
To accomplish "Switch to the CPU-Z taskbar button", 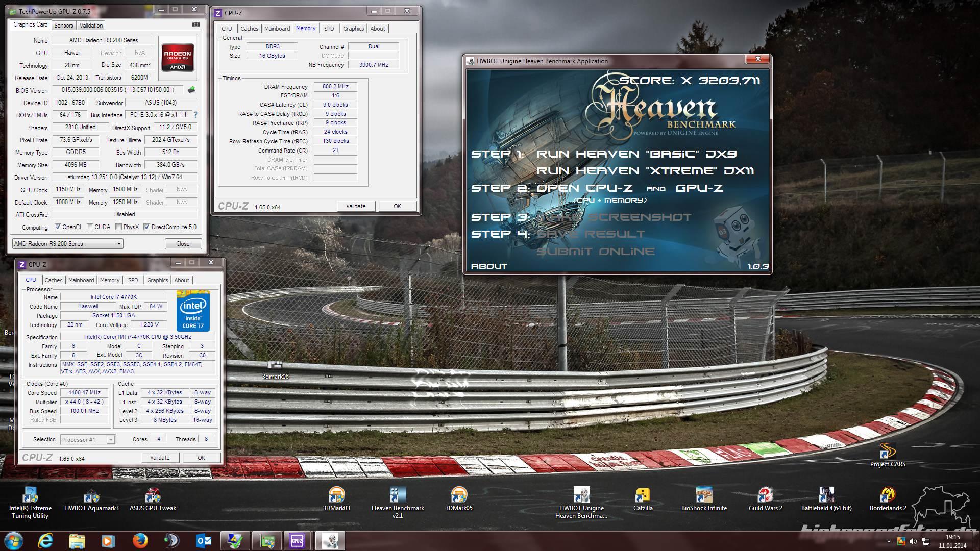I will pos(297,541).
